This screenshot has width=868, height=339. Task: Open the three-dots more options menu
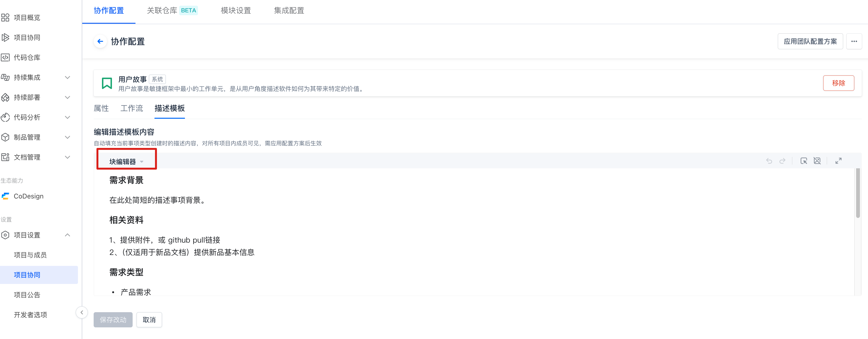coord(854,41)
